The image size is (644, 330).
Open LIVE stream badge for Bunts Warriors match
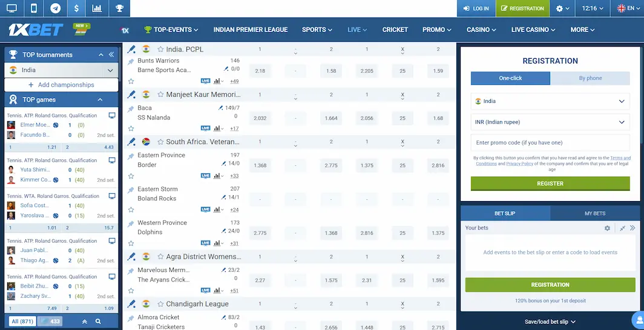205,81
